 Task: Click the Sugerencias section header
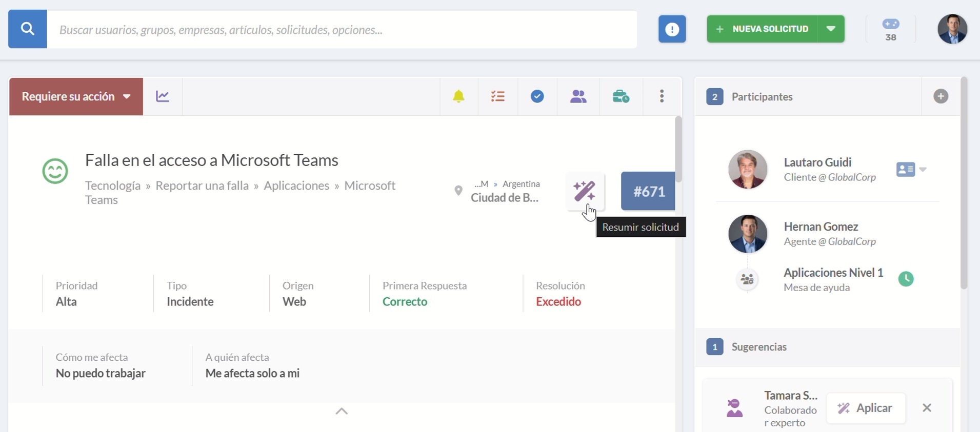(827, 347)
